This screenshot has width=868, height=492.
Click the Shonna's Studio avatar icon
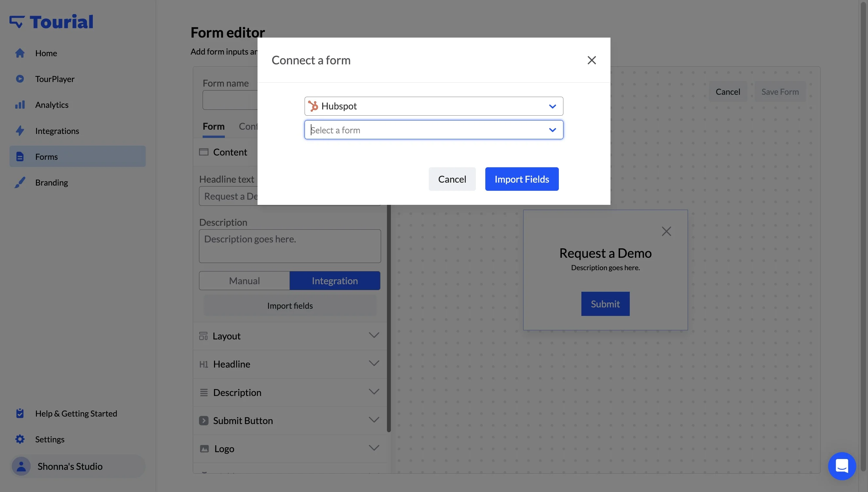[x=21, y=466]
